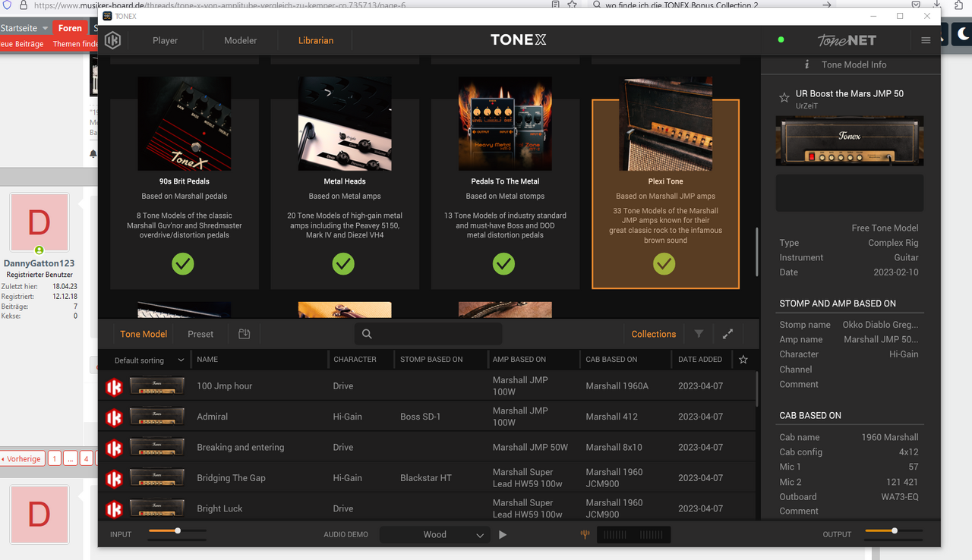Click the Vorherige pagination button

click(22, 458)
